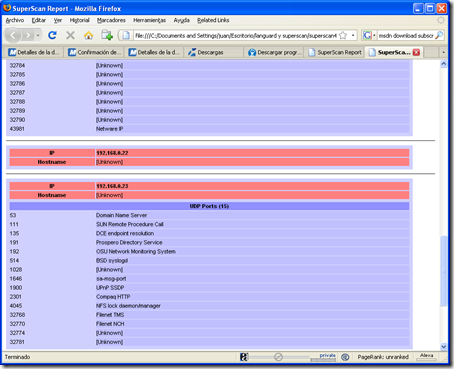The width and height of the screenshot is (454, 369).
Task: Close the active SuperSca... tab
Action: pyautogui.click(x=416, y=52)
